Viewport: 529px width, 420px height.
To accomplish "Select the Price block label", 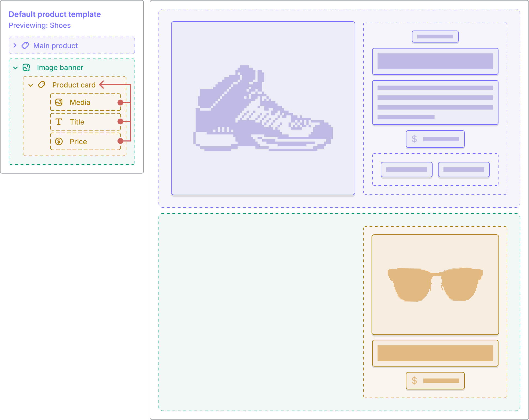I will pyautogui.click(x=78, y=141).
